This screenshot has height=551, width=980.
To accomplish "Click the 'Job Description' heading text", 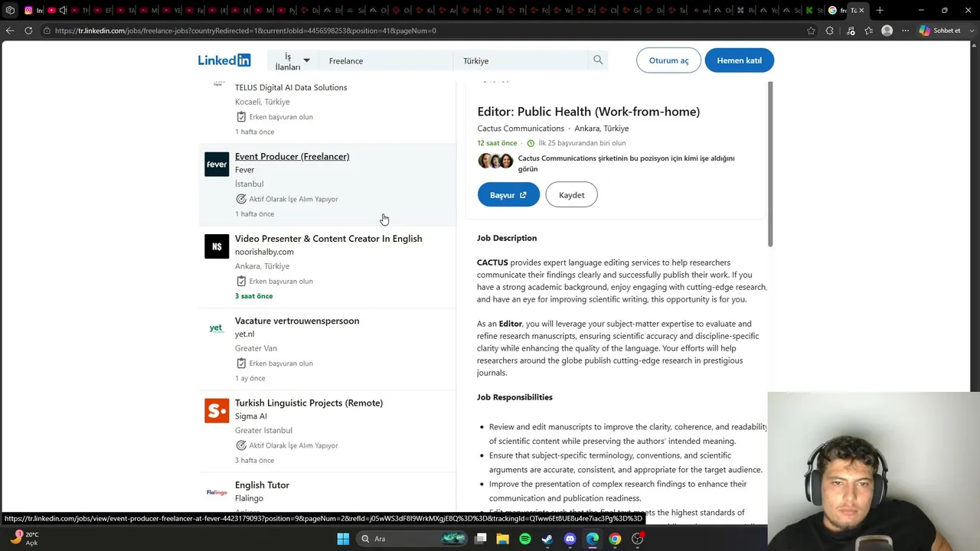I will [x=507, y=238].
